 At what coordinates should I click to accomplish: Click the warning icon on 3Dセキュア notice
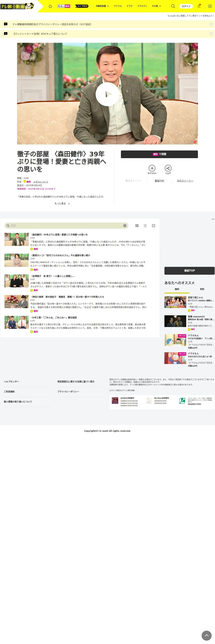coord(6,34)
